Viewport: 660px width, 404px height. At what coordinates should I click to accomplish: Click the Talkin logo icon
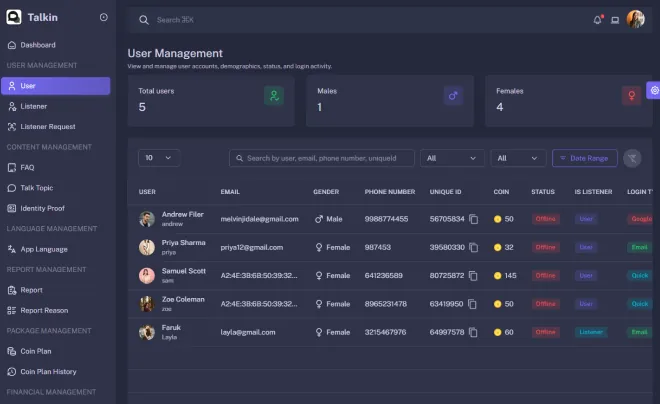14,17
